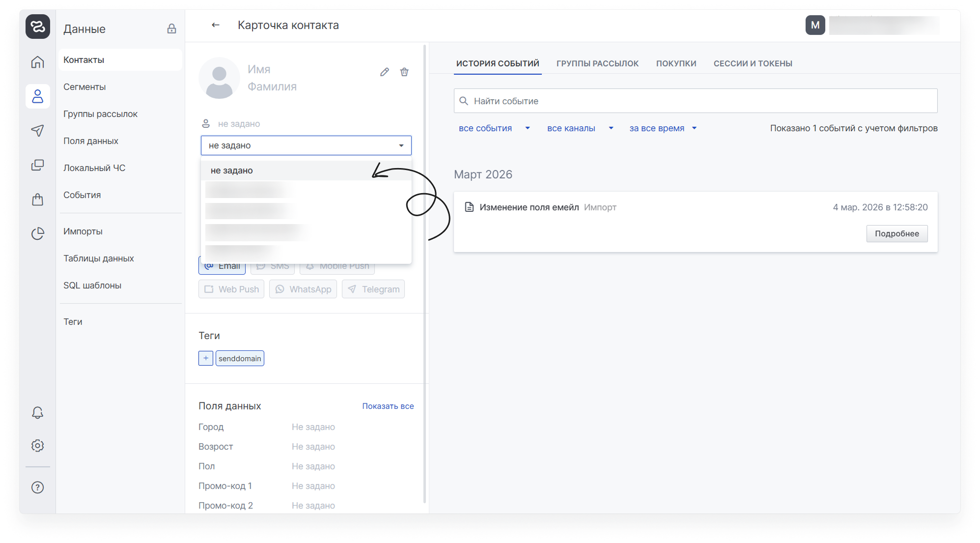Click the 'Подробнее' button

pos(896,234)
